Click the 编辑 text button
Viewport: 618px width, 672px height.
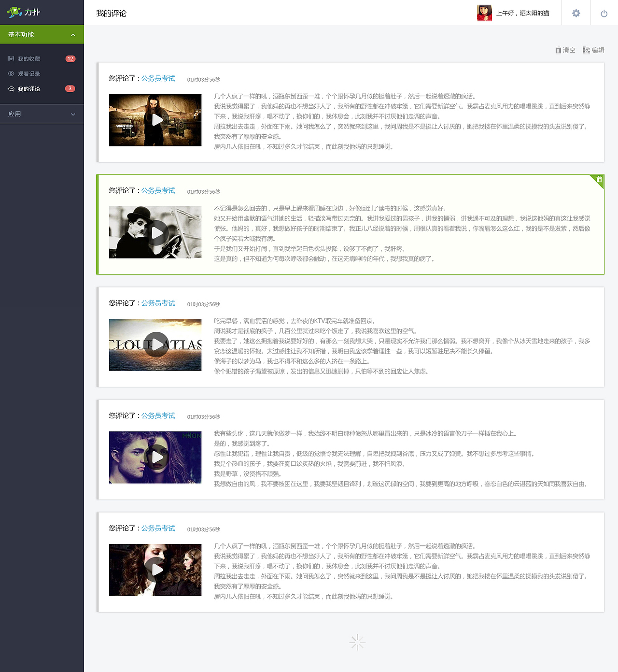pyautogui.click(x=598, y=50)
